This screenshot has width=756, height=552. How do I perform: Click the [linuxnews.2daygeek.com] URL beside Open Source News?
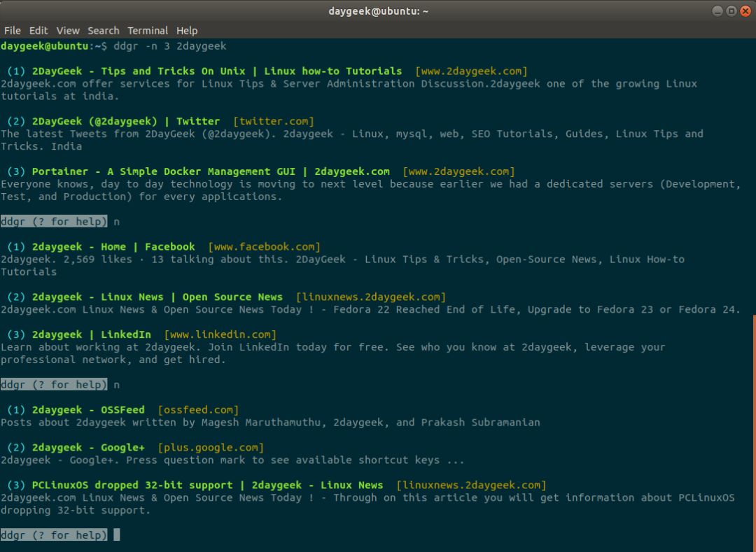tap(371, 297)
